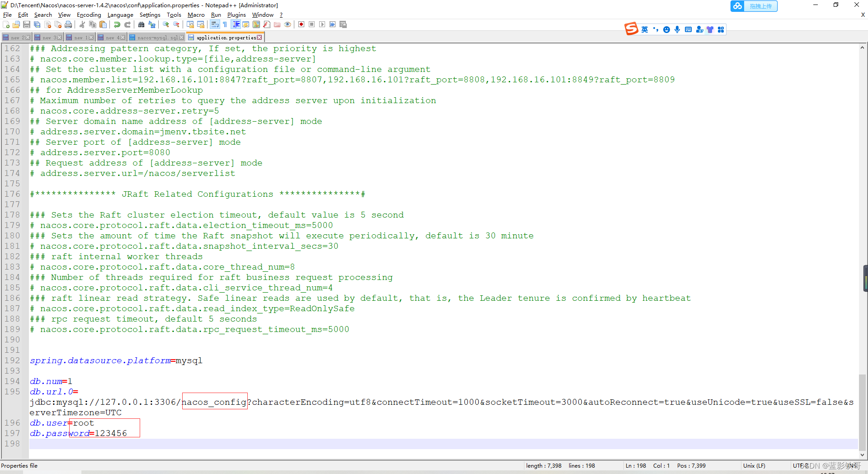868x474 pixels.
Task: Run macro multiple times icon
Action: (x=333, y=24)
